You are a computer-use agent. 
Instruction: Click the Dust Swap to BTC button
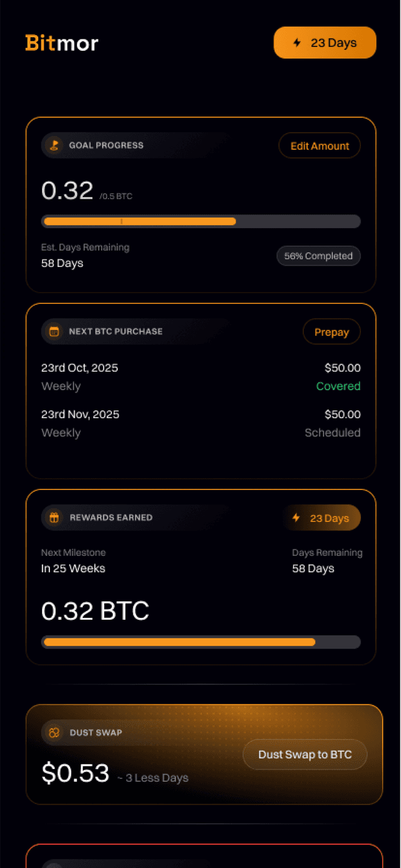pyautogui.click(x=305, y=755)
